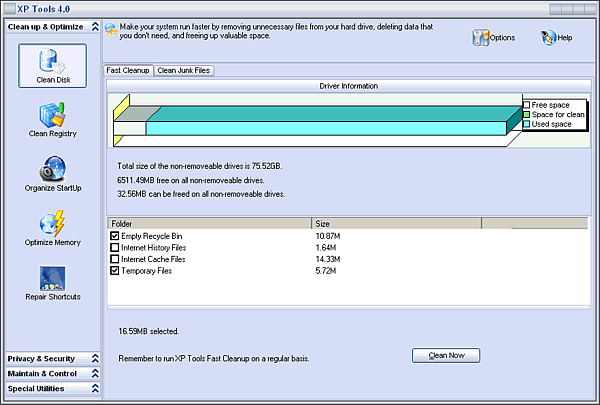Click the cyan used space bar in chart
Viewport: 600px width, 405px height.
tap(326, 128)
